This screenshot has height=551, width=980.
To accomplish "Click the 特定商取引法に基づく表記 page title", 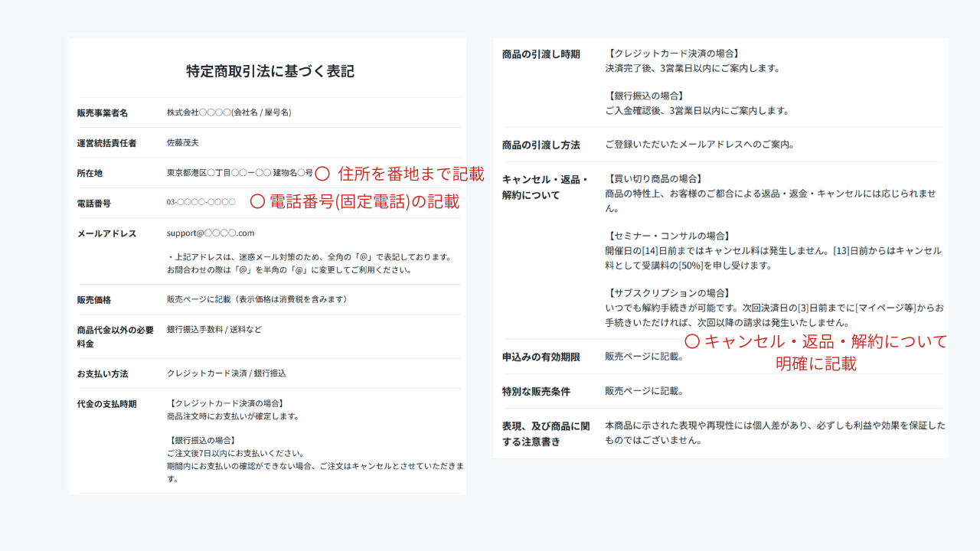I will (270, 71).
